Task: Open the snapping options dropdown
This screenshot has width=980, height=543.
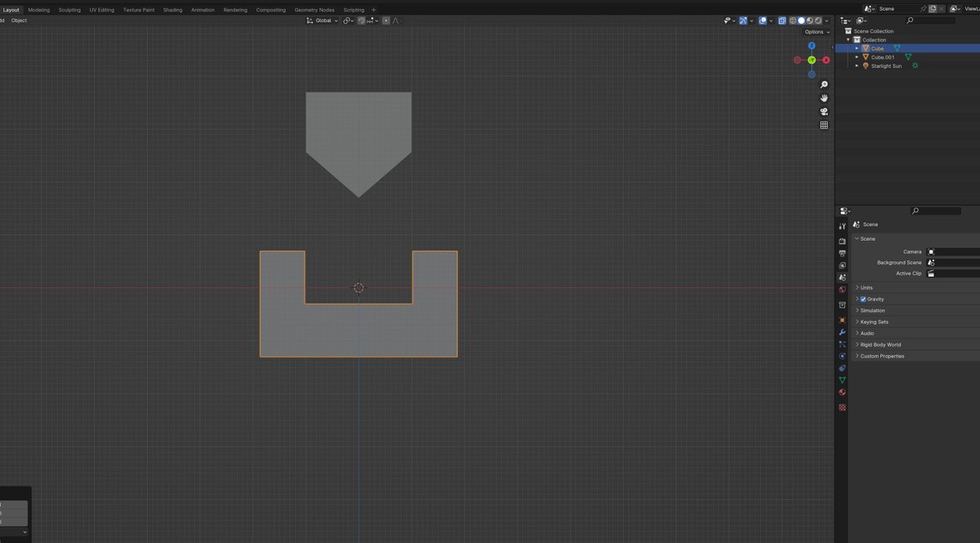Action: coord(372,20)
